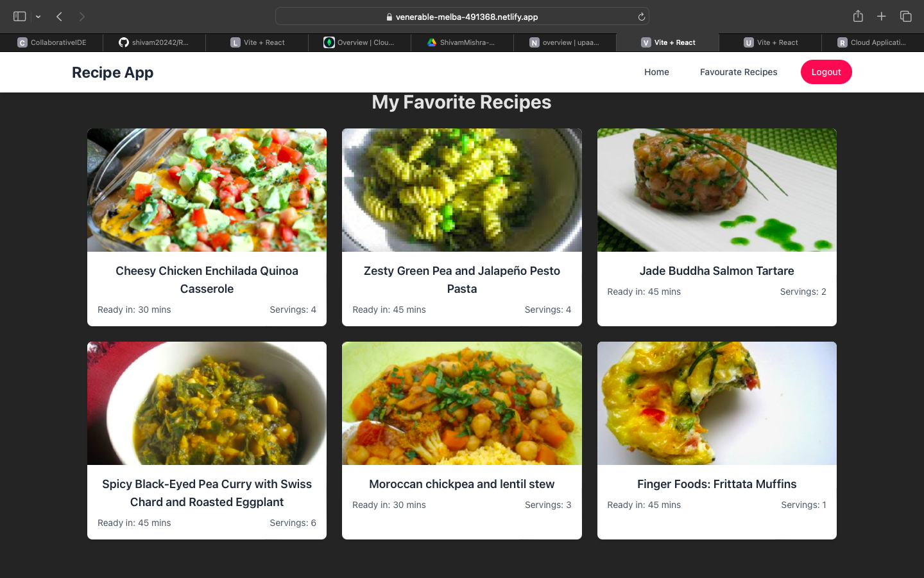Expand the sidebar tab group dropdown arrow
The width and height of the screenshot is (924, 578).
point(38,17)
